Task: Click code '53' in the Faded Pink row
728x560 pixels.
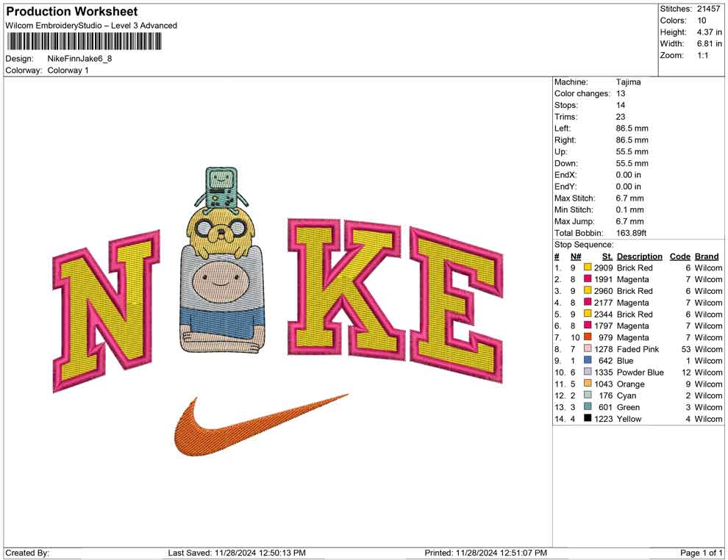Action: pos(686,349)
